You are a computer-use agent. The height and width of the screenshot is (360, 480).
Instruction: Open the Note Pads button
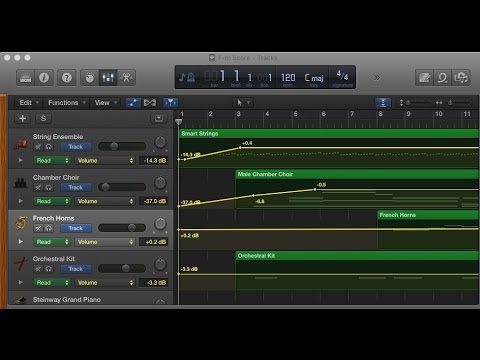424,78
